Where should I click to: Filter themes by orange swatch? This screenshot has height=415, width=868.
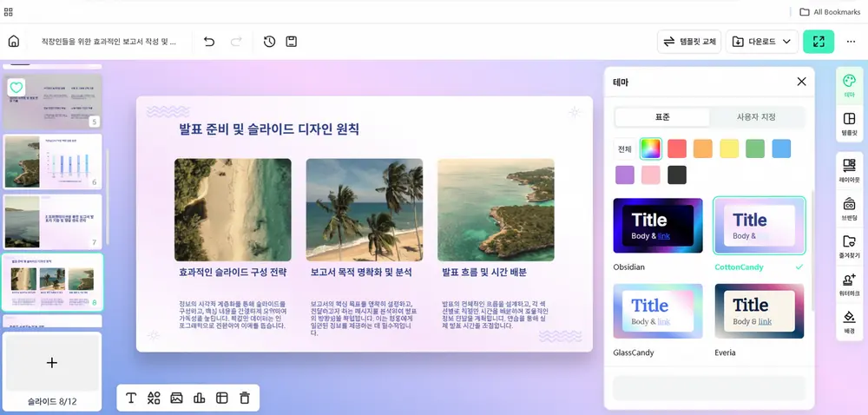(703, 148)
